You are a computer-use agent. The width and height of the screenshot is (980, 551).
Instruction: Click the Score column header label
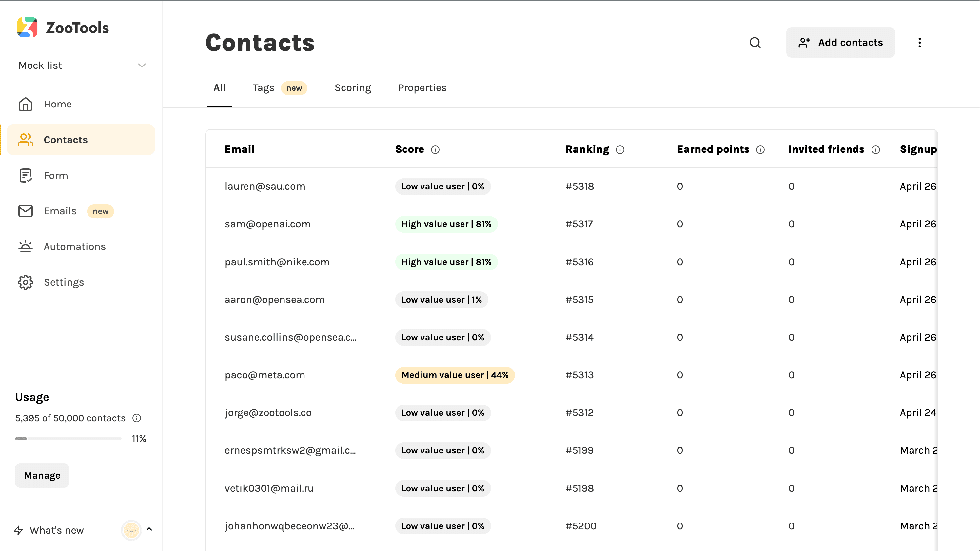coord(409,149)
